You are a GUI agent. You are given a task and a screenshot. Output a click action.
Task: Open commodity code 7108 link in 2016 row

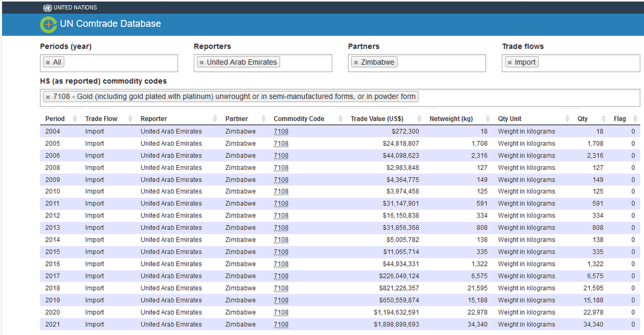pos(281,264)
